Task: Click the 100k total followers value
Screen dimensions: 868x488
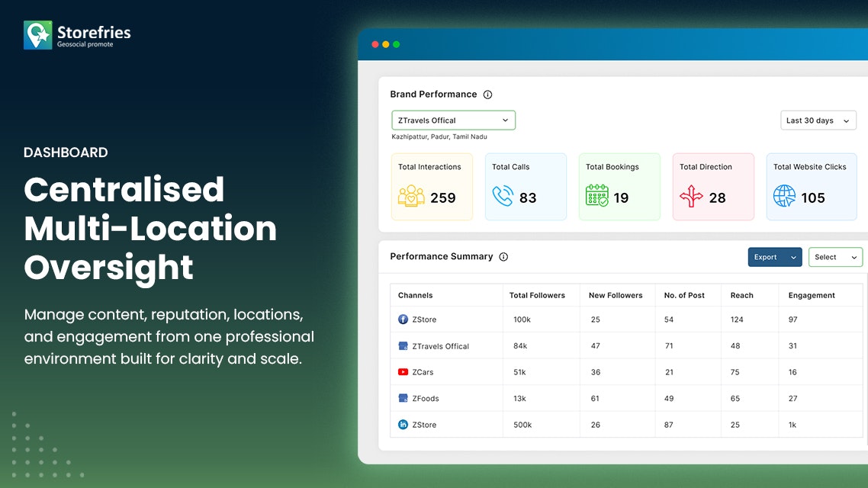Action: 522,319
